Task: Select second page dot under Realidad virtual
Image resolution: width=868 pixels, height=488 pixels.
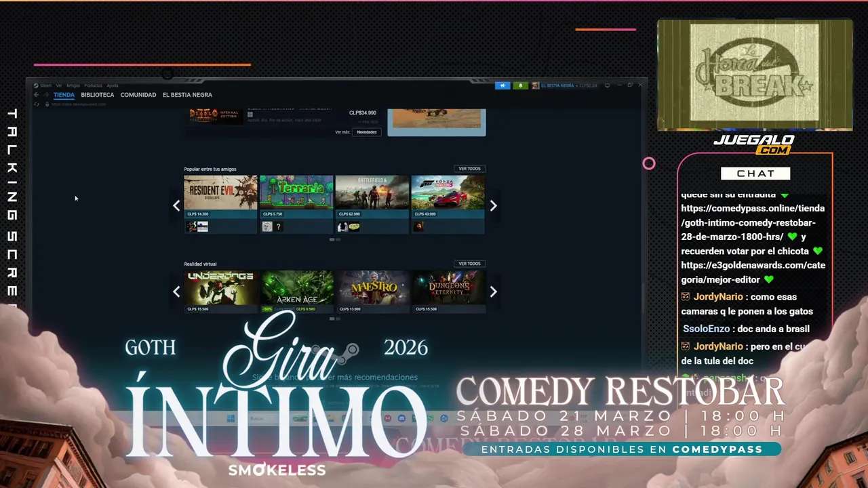Action: (338, 319)
